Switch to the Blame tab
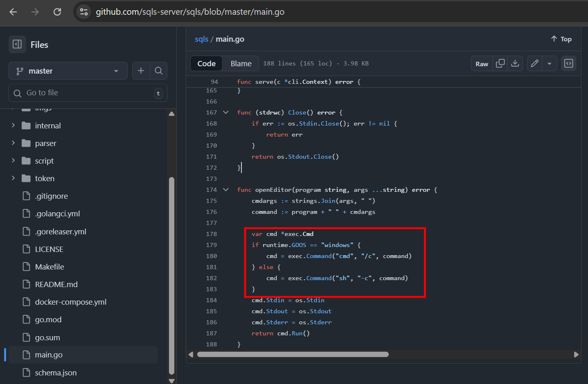This screenshot has width=588, height=384. [x=240, y=63]
